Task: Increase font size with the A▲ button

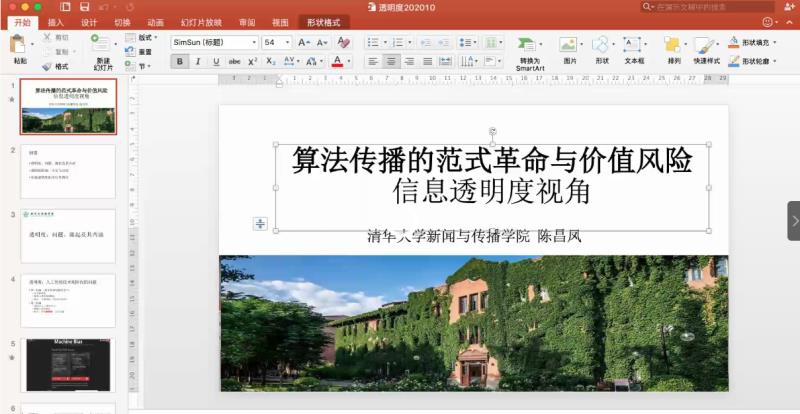Action: click(304, 43)
